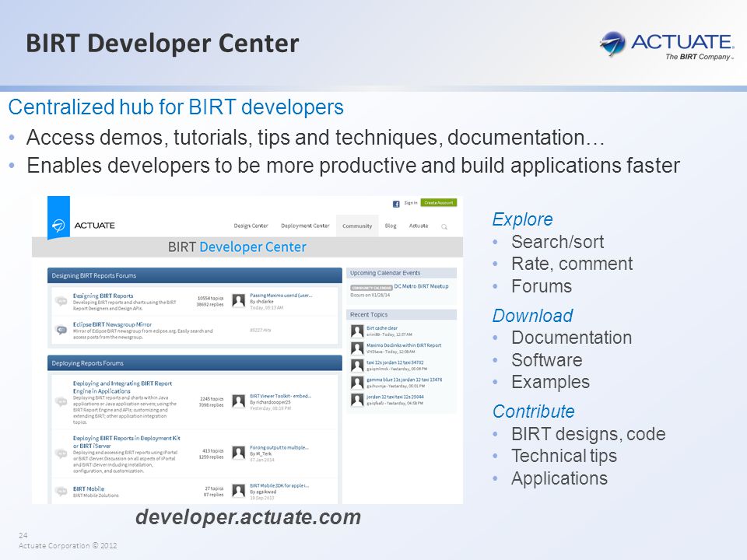Click the Sign In link

[411, 203]
